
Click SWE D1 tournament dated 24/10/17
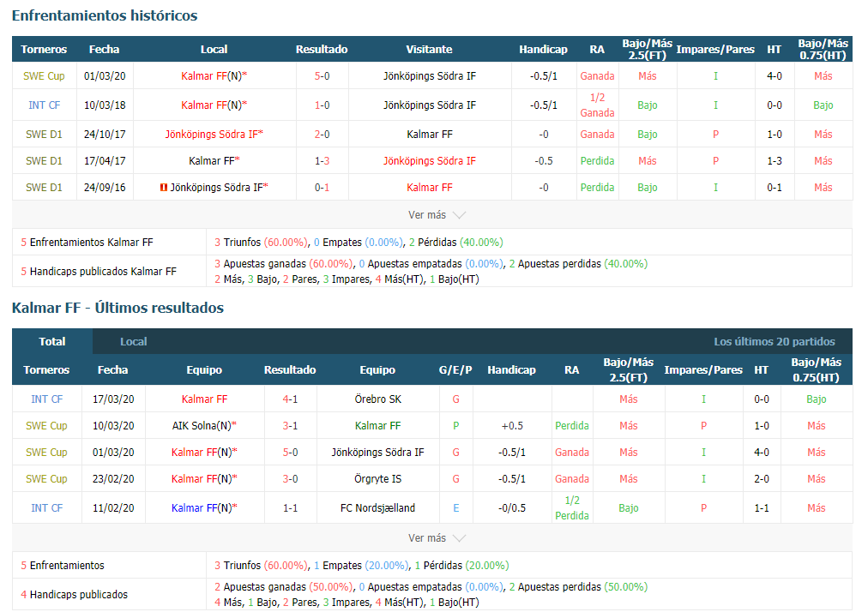tap(45, 134)
